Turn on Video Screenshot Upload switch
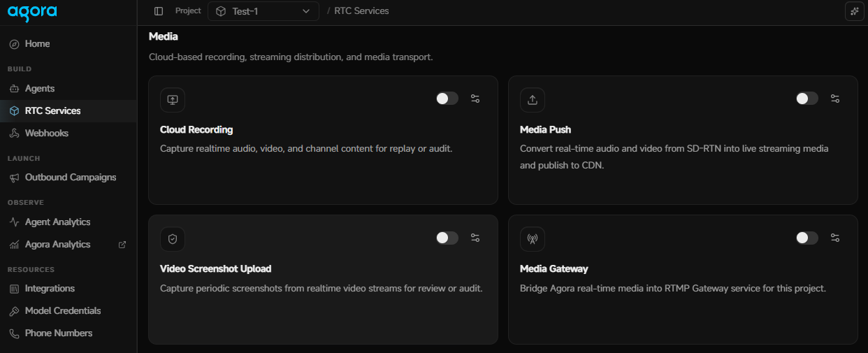This screenshot has width=868, height=353. click(x=447, y=238)
